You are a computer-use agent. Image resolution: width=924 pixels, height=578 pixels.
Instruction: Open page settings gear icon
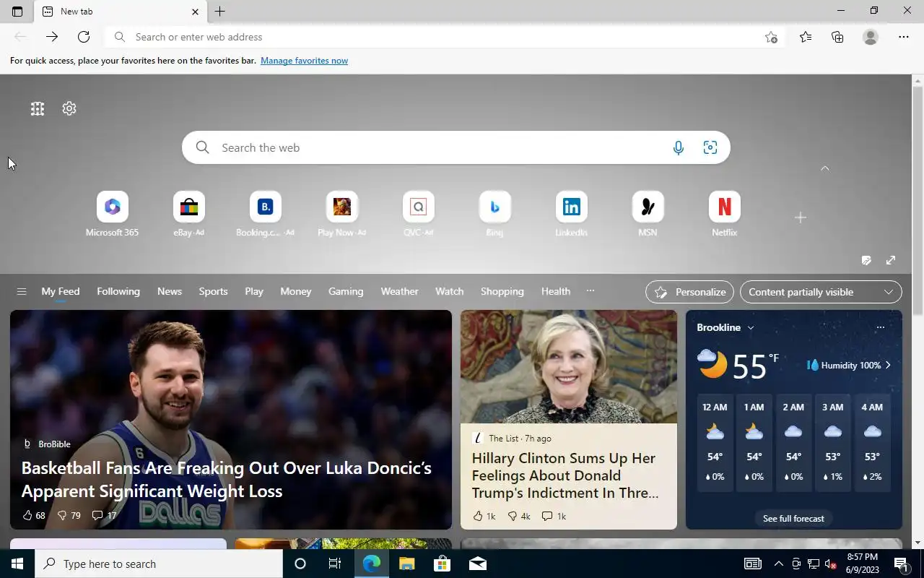click(69, 108)
